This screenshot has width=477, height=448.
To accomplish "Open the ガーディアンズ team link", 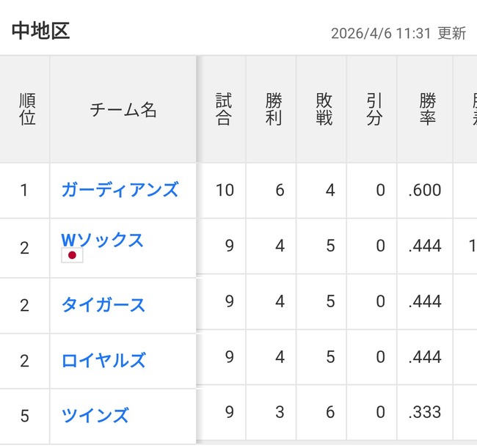I will pyautogui.click(x=120, y=190).
